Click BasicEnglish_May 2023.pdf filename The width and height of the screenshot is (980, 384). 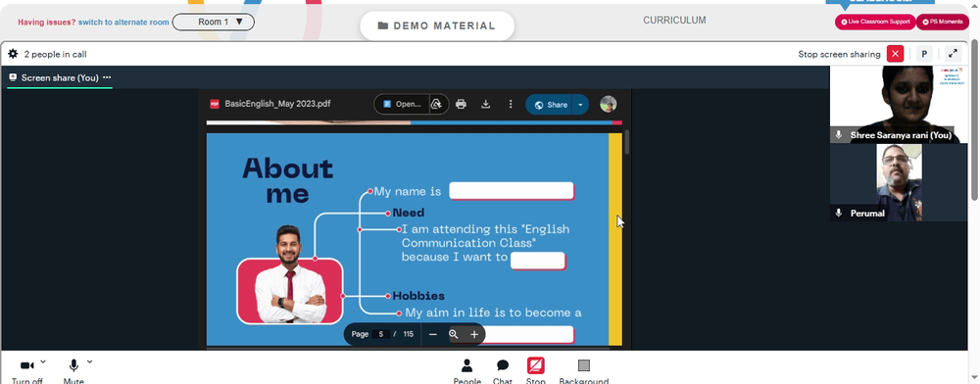coord(277,104)
